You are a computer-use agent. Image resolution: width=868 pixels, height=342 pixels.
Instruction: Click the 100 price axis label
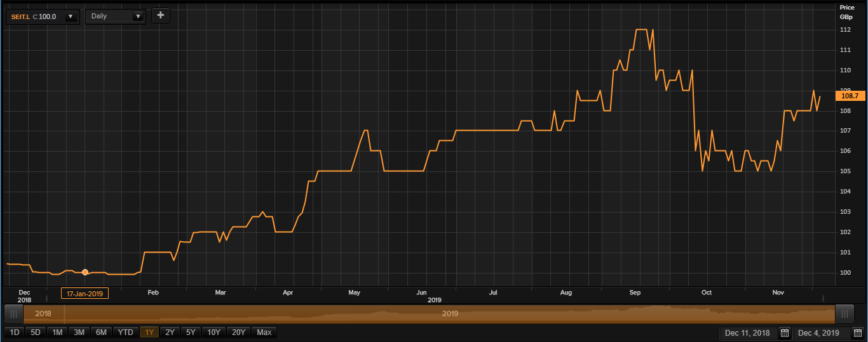pos(845,273)
